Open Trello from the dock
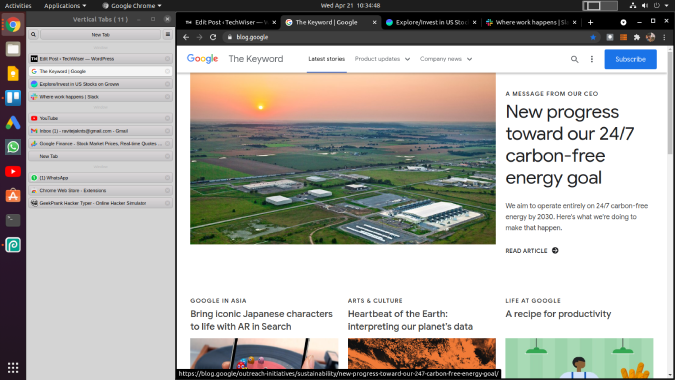 point(13,98)
